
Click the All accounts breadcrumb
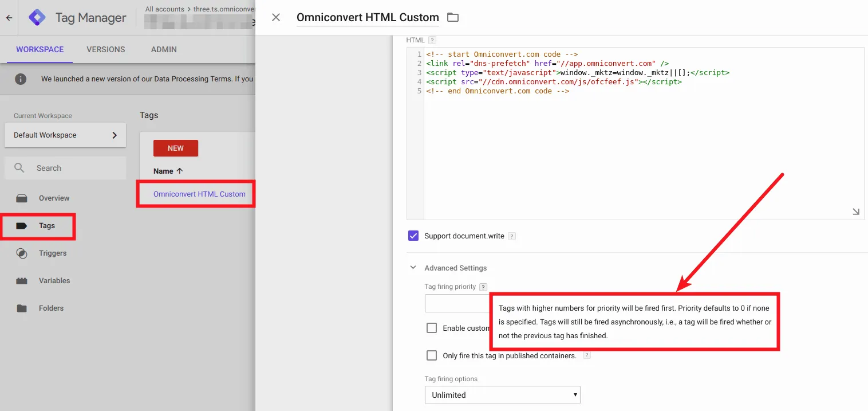coord(165,9)
